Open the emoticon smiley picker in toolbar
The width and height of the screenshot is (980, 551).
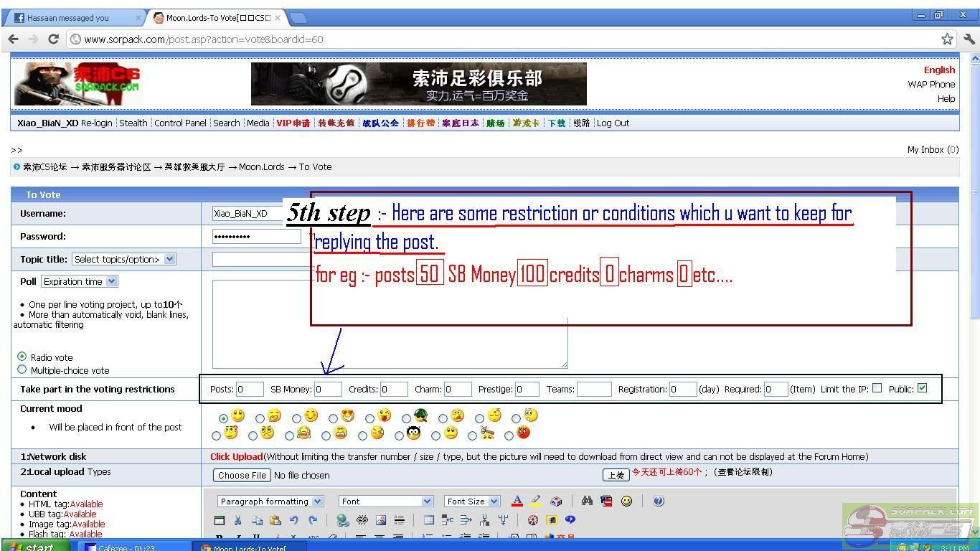(626, 501)
